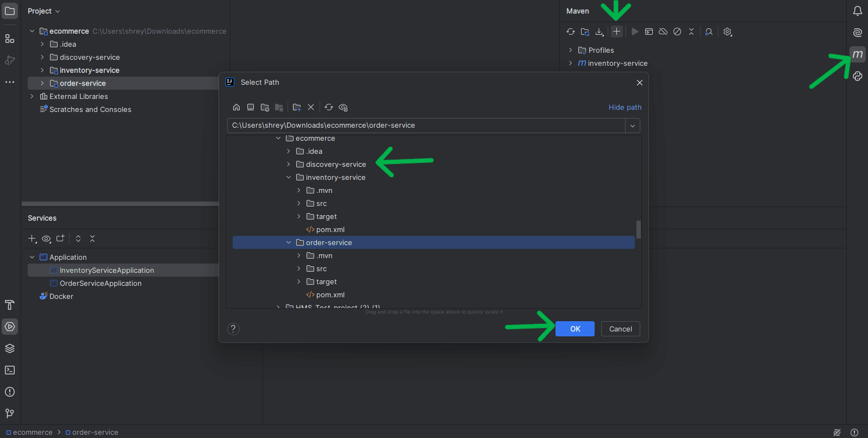Screen dimensions: 868x438
Task: Open the More tool windows ellipsis
Action: point(10,82)
